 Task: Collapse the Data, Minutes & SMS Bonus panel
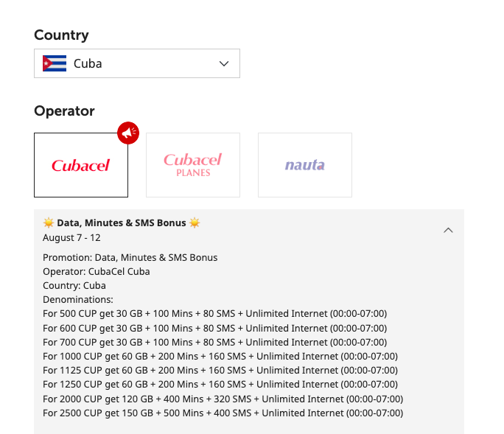(448, 230)
